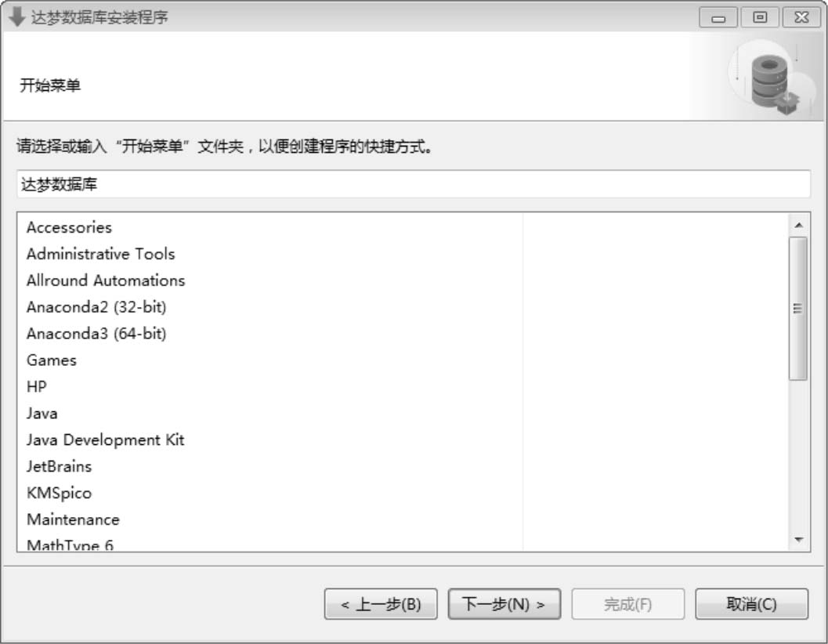The image size is (828, 644).
Task: Click the folder list scrollbar thumb
Action: tap(798, 309)
